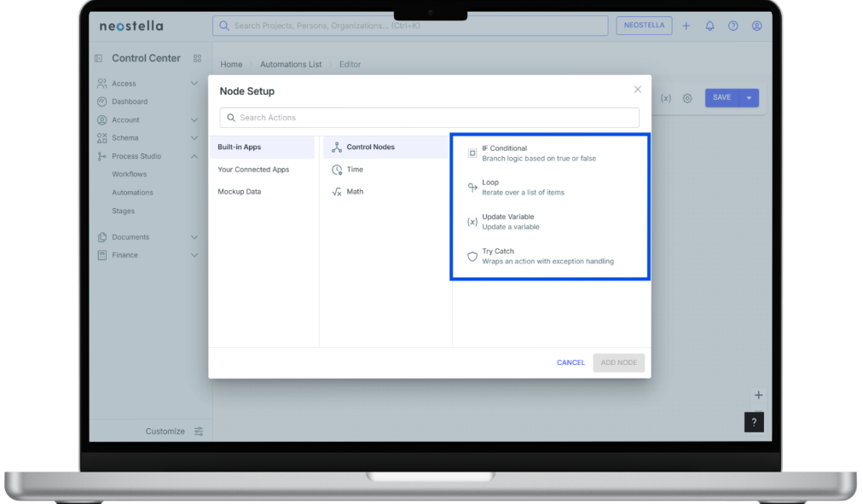Viewport: 863px width, 504px height.
Task: Open the user profile icon
Action: tap(756, 26)
